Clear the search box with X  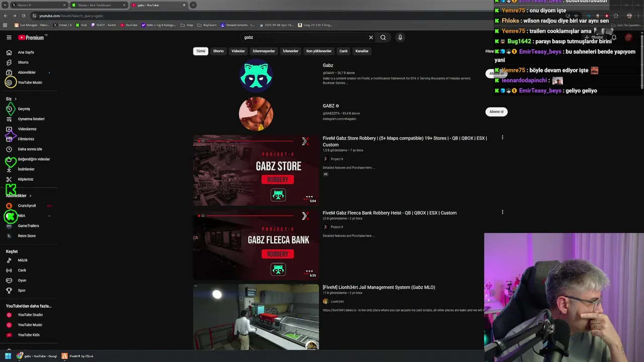click(x=371, y=38)
